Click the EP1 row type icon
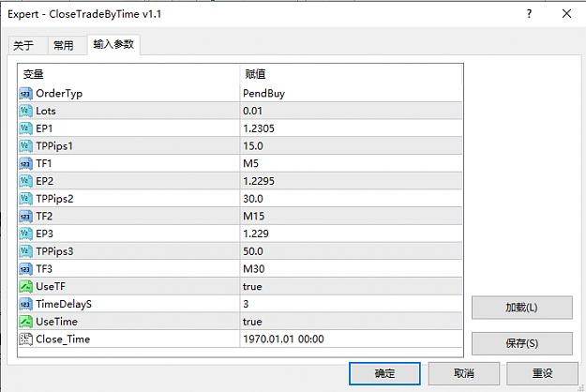Viewport: 586px width, 392px height. coord(26,128)
